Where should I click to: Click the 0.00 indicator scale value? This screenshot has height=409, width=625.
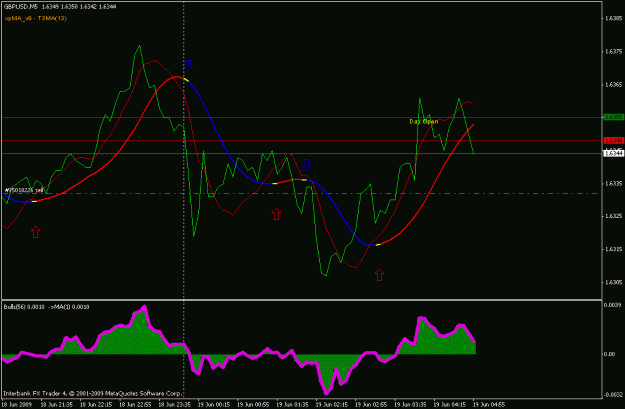[610, 354]
